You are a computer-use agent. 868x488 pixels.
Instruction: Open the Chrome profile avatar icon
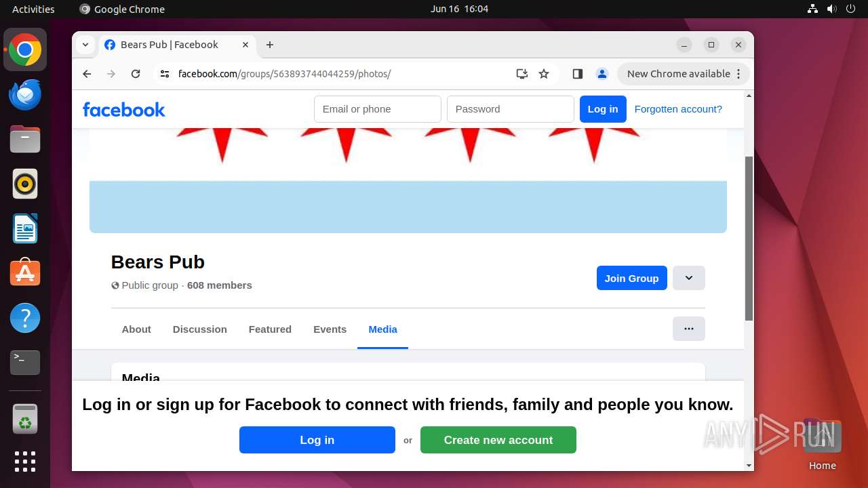click(x=601, y=74)
